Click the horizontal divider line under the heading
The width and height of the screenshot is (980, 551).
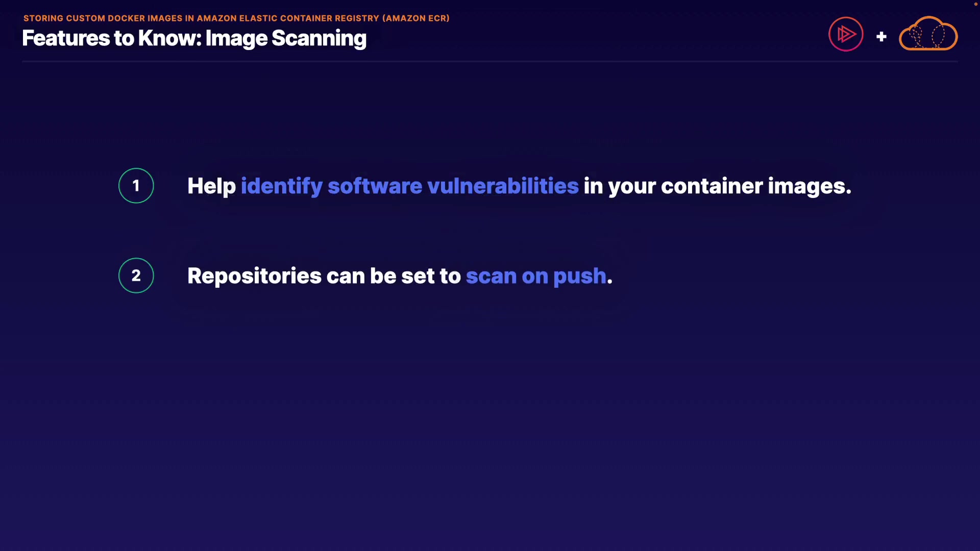[490, 61]
